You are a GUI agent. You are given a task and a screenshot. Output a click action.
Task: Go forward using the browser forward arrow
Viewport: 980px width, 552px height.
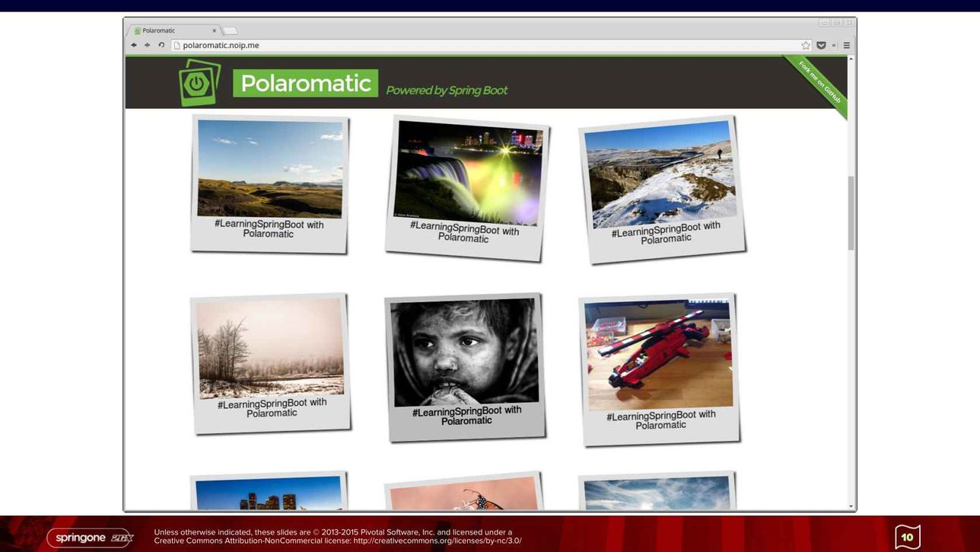click(148, 45)
